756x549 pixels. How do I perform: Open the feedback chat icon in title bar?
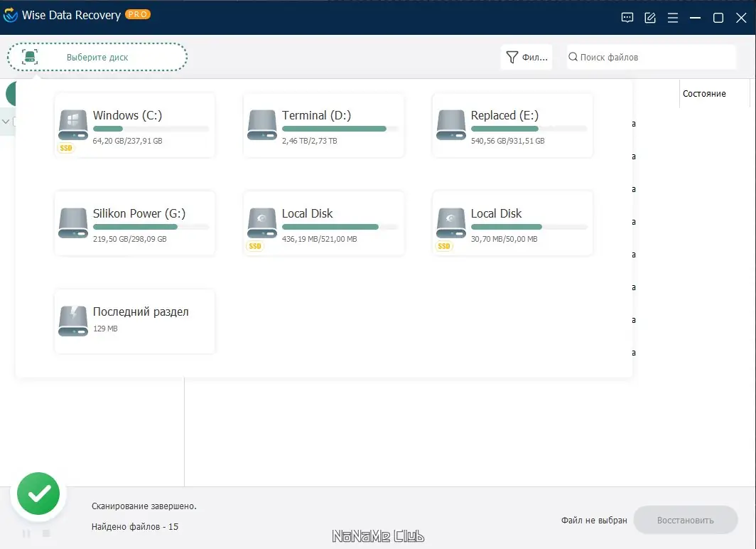pyautogui.click(x=627, y=18)
